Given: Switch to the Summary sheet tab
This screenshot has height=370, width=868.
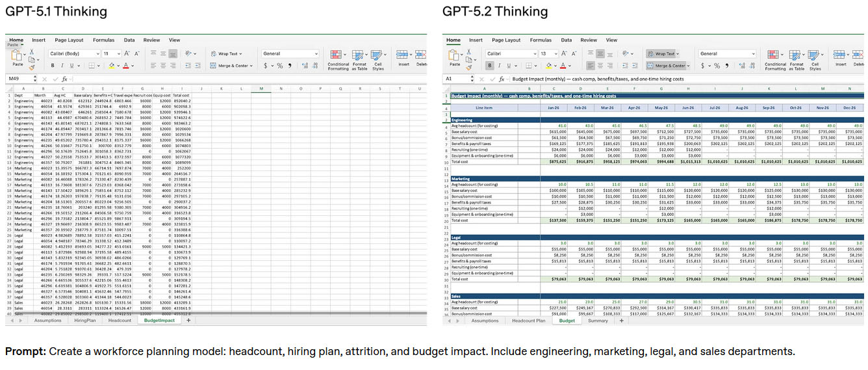Looking at the screenshot, I should click(598, 321).
